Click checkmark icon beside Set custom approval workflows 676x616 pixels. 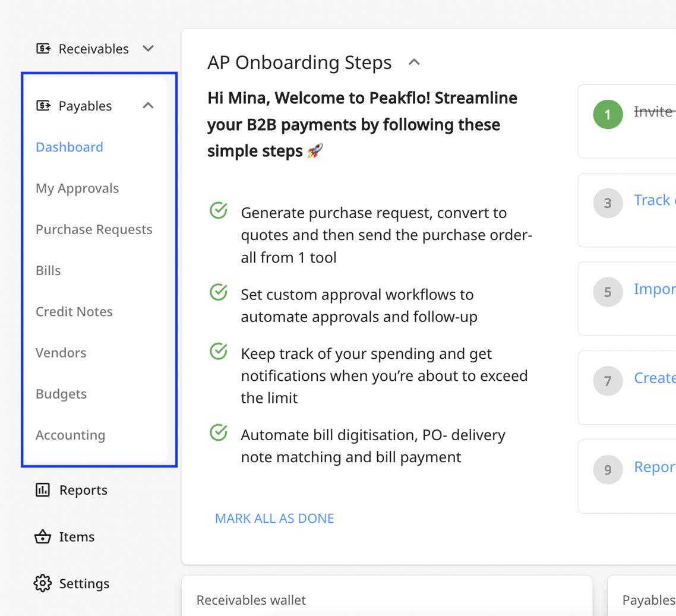tap(219, 292)
